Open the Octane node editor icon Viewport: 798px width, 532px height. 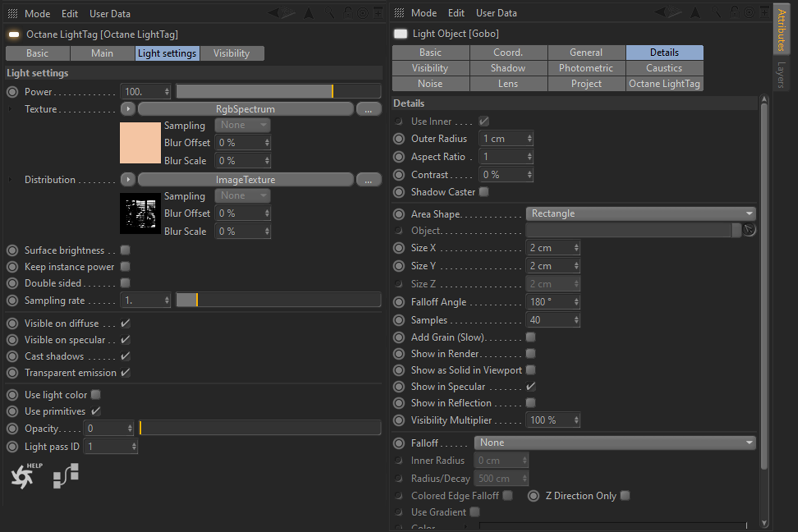66,475
